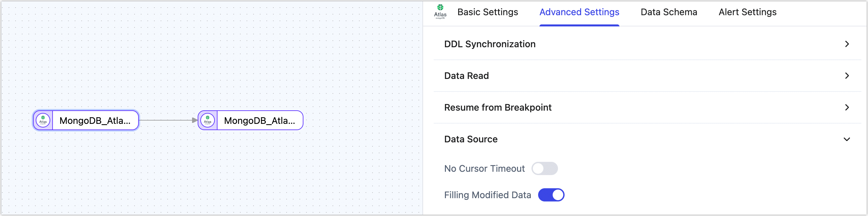Expand the DDL Synchronization section
This screenshot has height=216, width=868.
847,44
